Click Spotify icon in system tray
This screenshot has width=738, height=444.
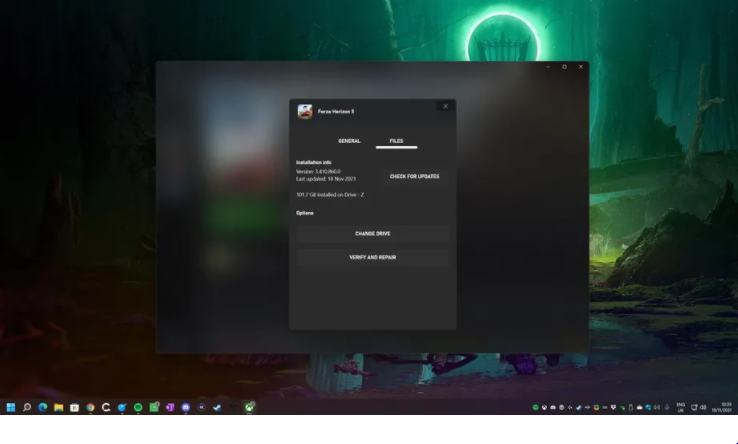(x=536, y=407)
